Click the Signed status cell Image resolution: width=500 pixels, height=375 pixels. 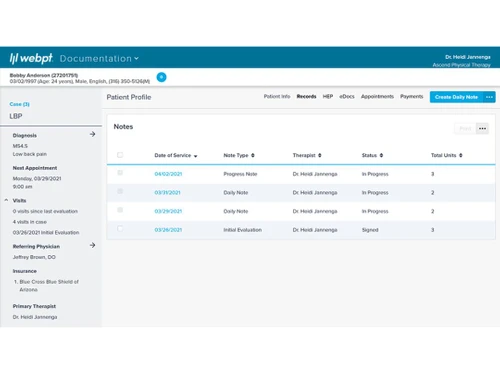click(370, 230)
